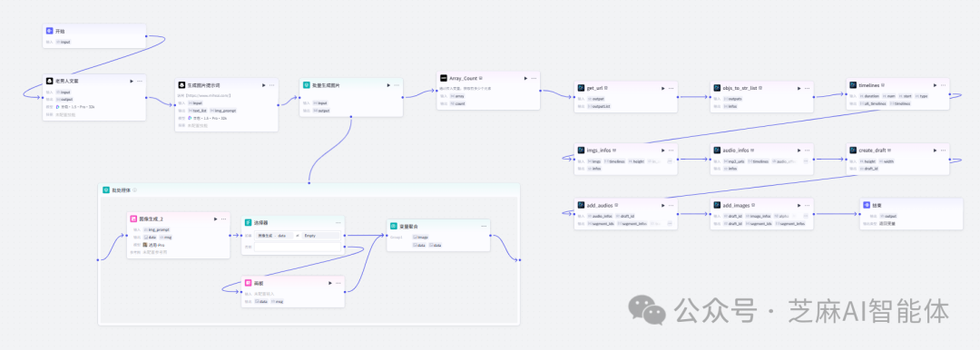Image resolution: width=980 pixels, height=350 pixels.
Task: Open the ellipsis menu on create_draft node
Action: point(943,150)
